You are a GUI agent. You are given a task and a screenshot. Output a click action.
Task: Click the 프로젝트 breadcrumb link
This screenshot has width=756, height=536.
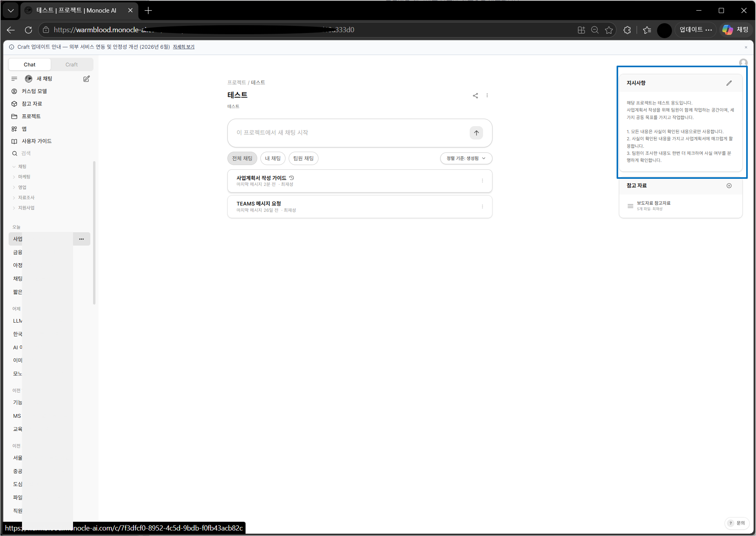[x=236, y=83]
